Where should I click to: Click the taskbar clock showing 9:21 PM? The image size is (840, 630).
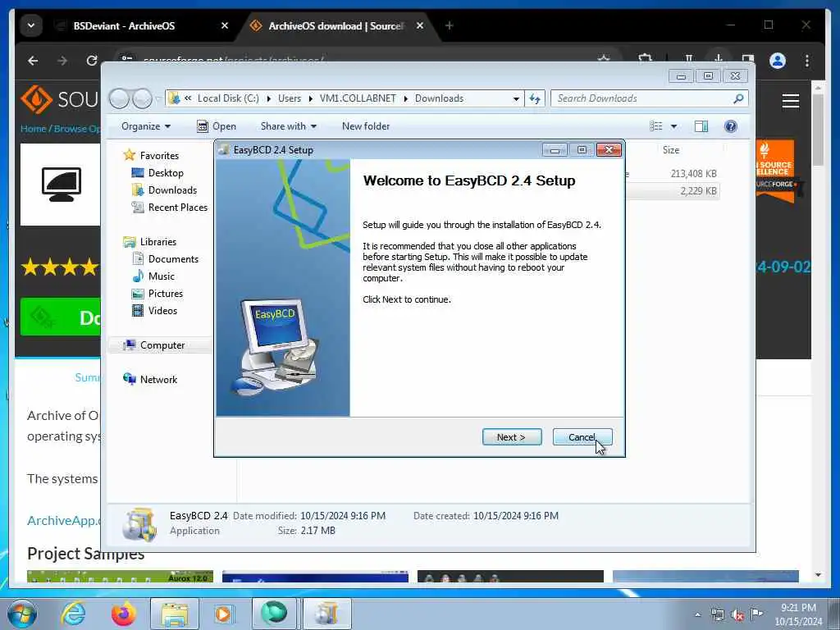pyautogui.click(x=797, y=614)
